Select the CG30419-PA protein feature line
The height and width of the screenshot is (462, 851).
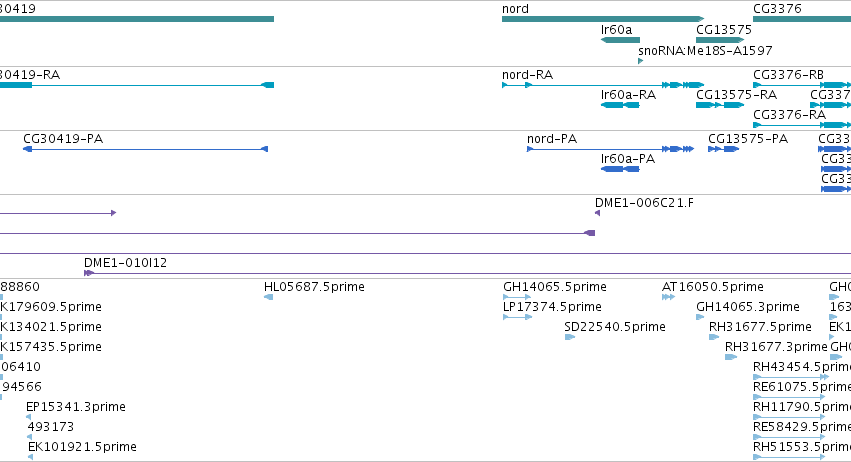coord(145,149)
